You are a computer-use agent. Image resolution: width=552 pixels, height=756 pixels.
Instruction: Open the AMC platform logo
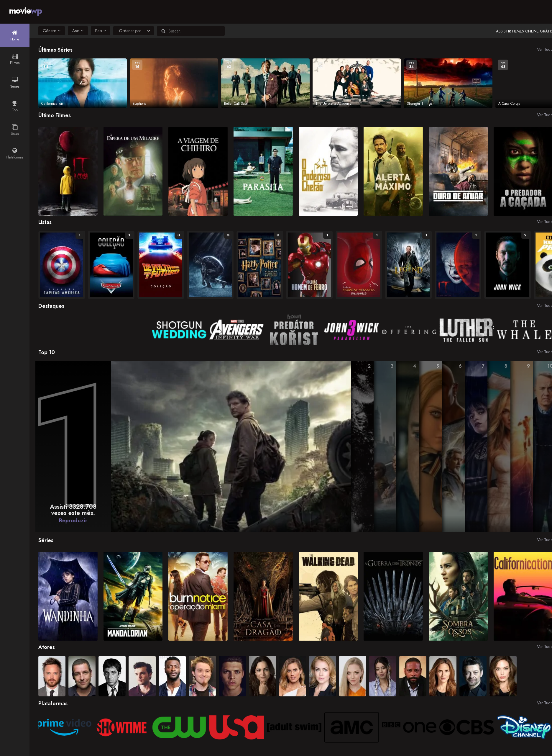point(351,727)
